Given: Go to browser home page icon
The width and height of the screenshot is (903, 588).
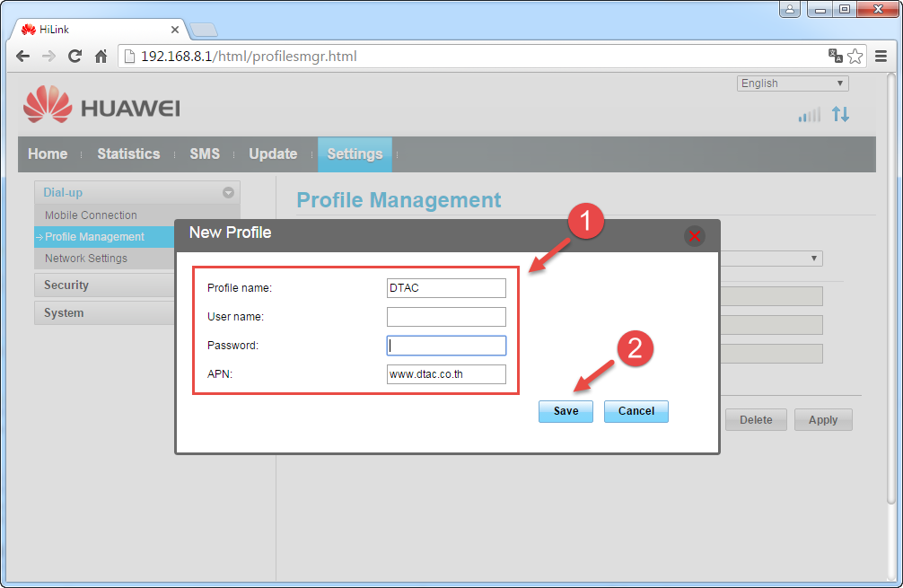Looking at the screenshot, I should (x=101, y=56).
